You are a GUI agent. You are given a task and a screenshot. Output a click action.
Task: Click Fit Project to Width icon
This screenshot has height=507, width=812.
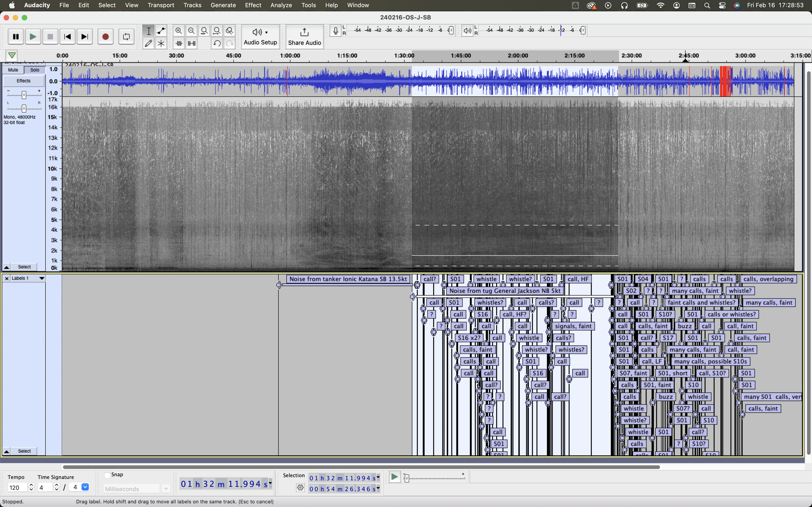coord(217,31)
